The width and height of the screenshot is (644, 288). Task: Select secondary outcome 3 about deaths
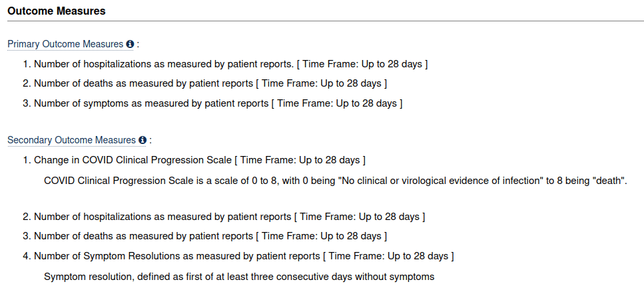click(205, 236)
